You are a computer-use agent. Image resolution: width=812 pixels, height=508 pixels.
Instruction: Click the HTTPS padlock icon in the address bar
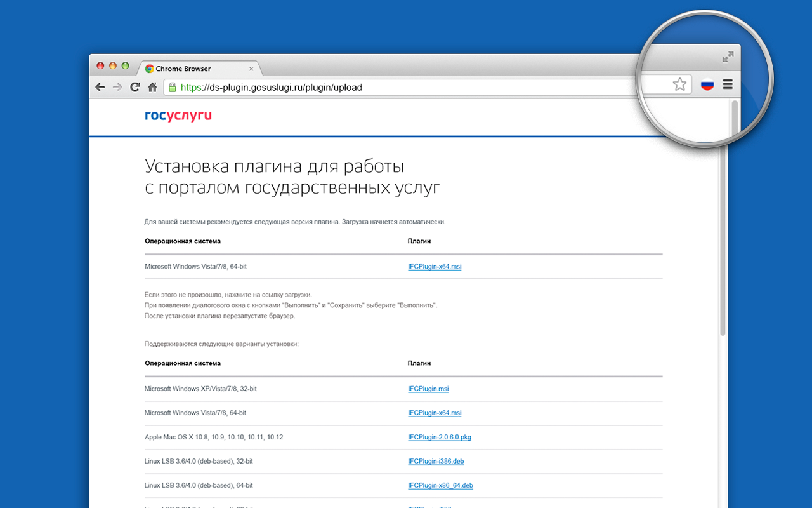[172, 87]
